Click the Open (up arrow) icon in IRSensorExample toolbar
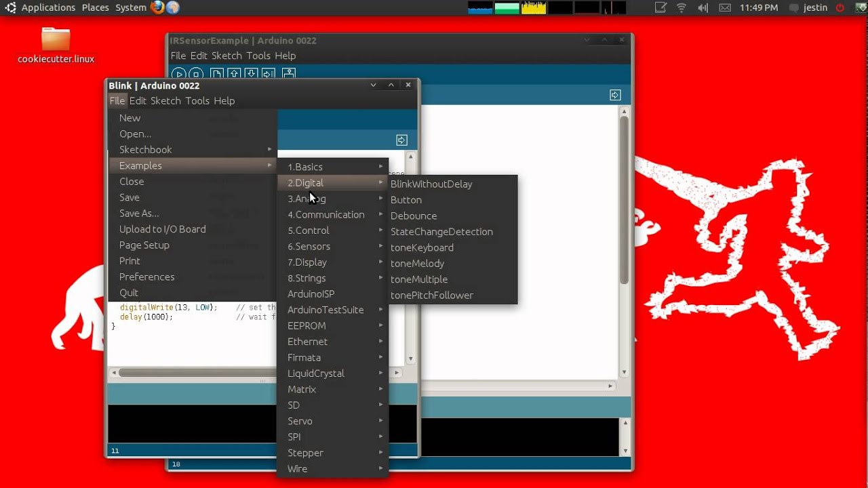 tap(234, 74)
